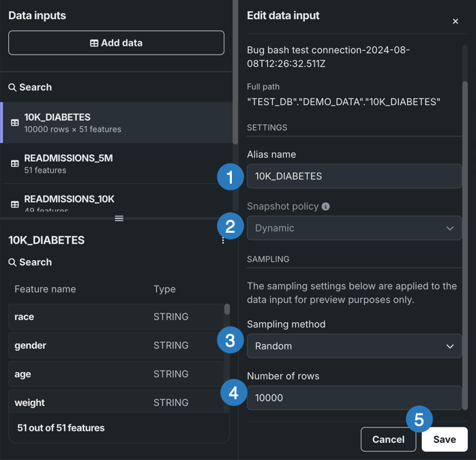476x460 pixels.
Task: Cancel editing the data input
Action: (x=388, y=440)
